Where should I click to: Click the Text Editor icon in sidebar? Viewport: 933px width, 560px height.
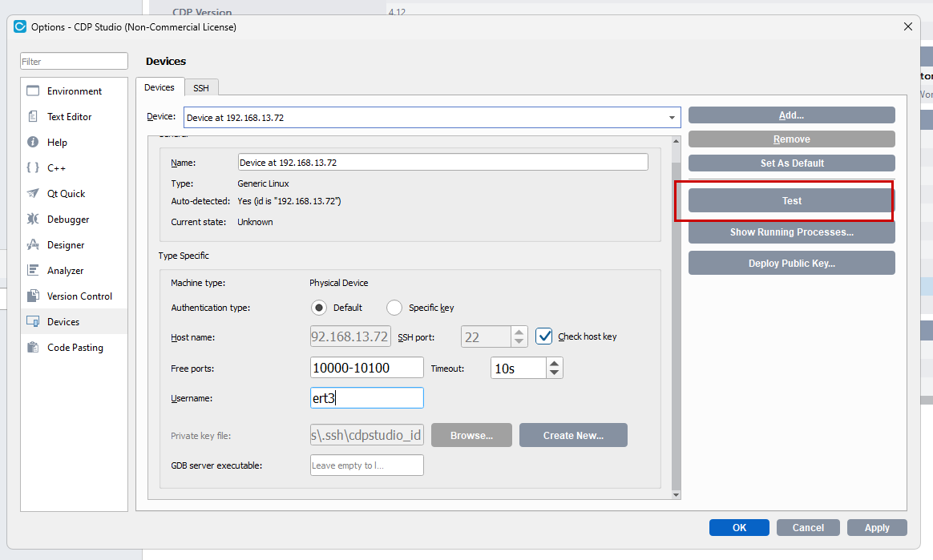[x=33, y=116]
